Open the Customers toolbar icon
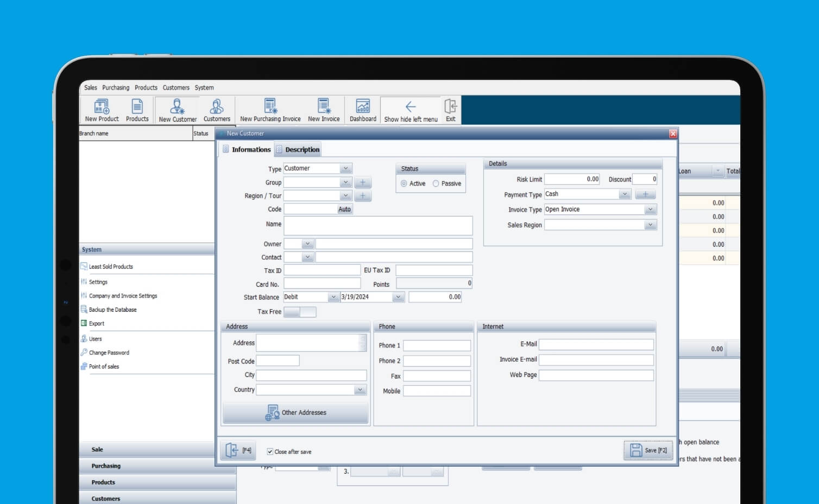 [x=217, y=110]
